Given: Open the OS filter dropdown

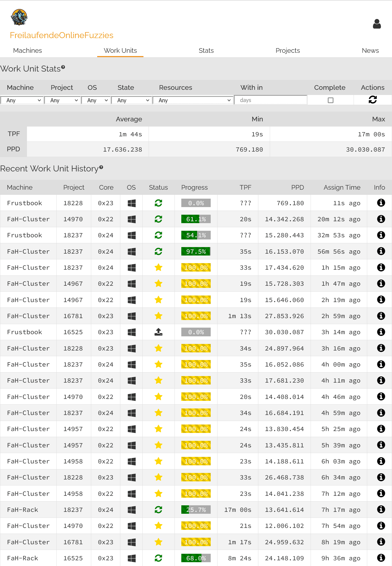Looking at the screenshot, I should pos(96,100).
